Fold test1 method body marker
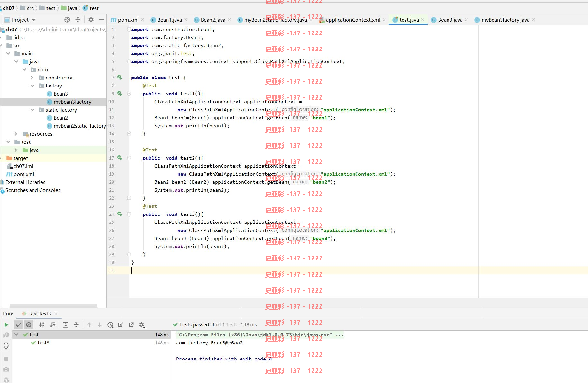This screenshot has height=383, width=588. tap(129, 94)
